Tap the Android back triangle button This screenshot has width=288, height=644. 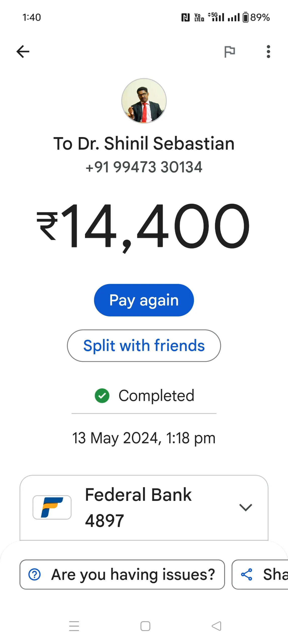(x=217, y=626)
